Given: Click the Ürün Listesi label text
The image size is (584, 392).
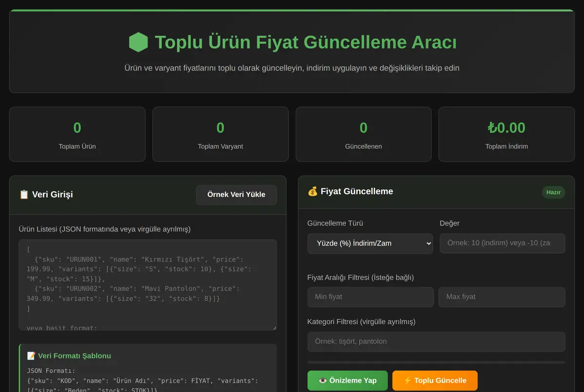Looking at the screenshot, I should tap(105, 229).
